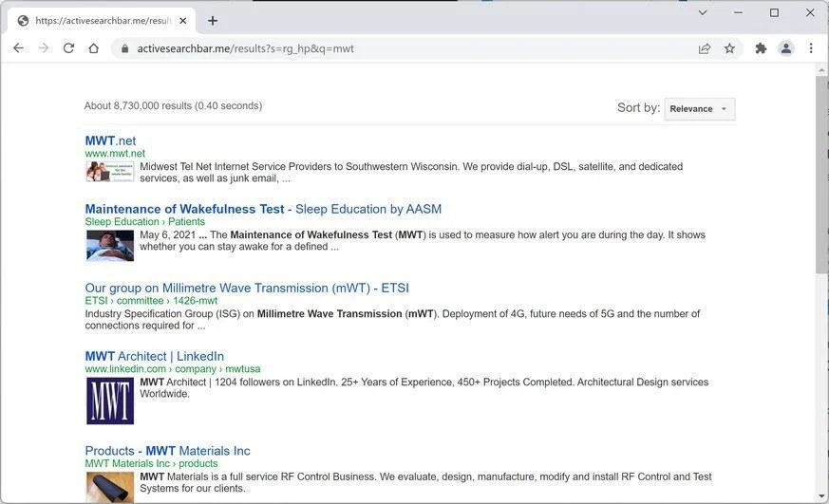Viewport: 829px width, 504px height.
Task: Click ETSI › committee › 1426-mwt breadcrumb
Action: tap(151, 301)
